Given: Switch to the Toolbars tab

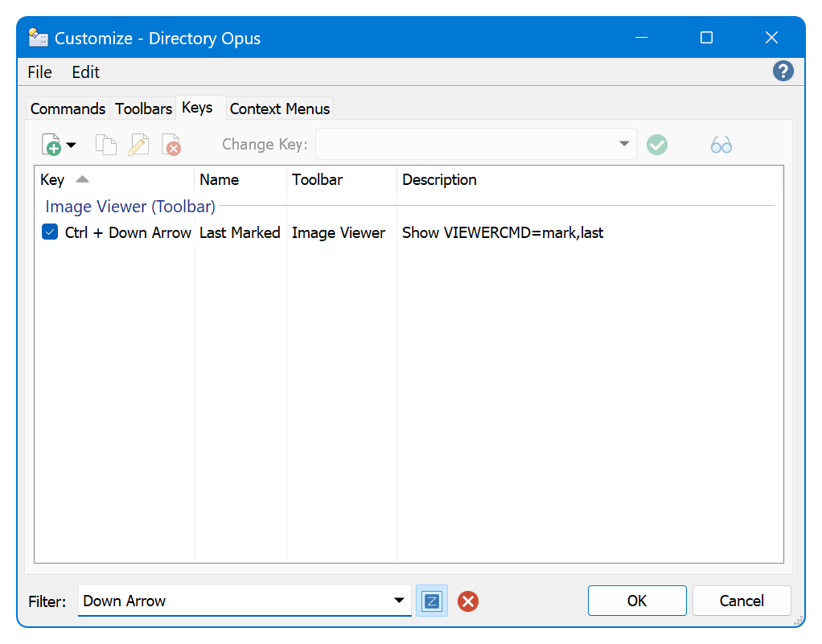Looking at the screenshot, I should pos(144,109).
